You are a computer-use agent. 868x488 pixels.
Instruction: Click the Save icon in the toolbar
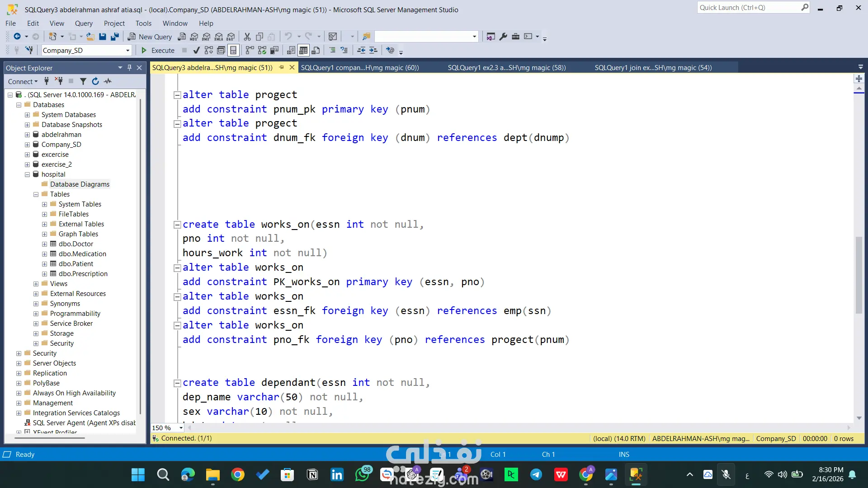tap(103, 37)
